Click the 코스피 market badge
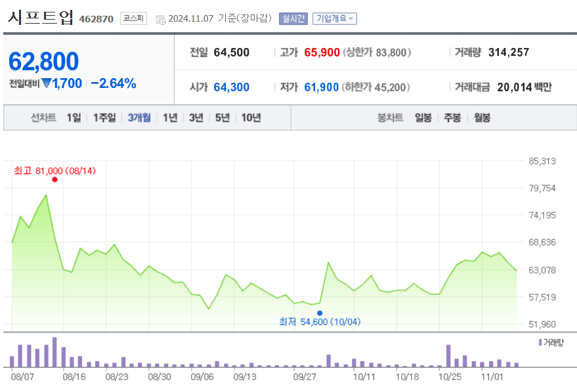 pyautogui.click(x=133, y=18)
